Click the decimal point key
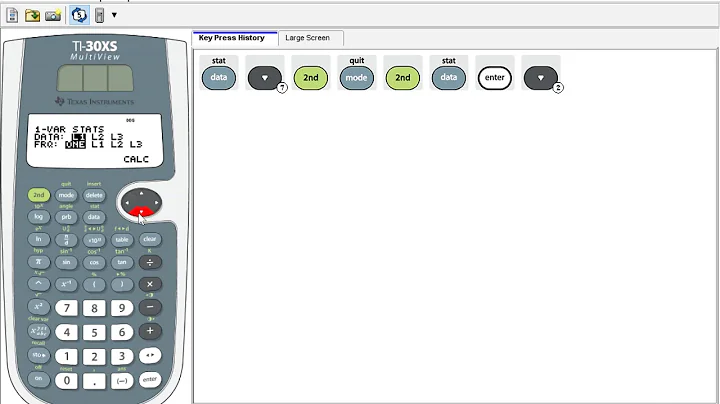The image size is (720, 404). (94, 381)
